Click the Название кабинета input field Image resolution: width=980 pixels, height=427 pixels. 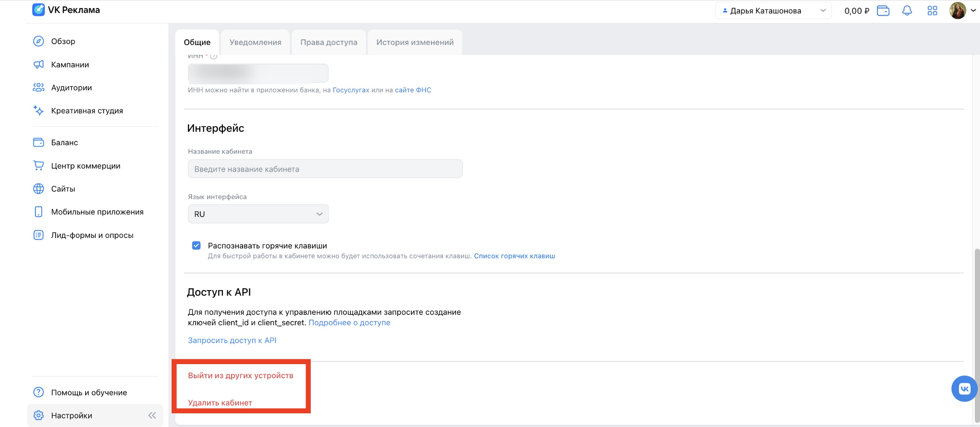(325, 169)
